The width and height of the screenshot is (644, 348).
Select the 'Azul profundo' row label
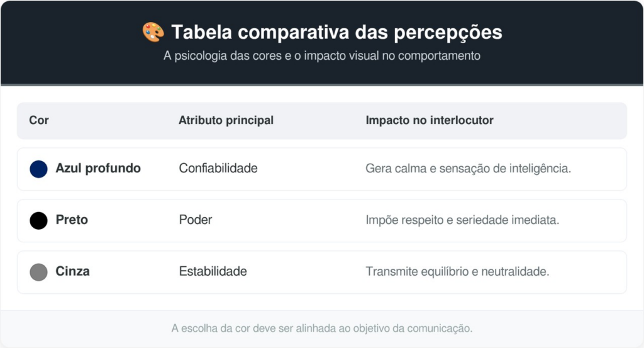(98, 169)
